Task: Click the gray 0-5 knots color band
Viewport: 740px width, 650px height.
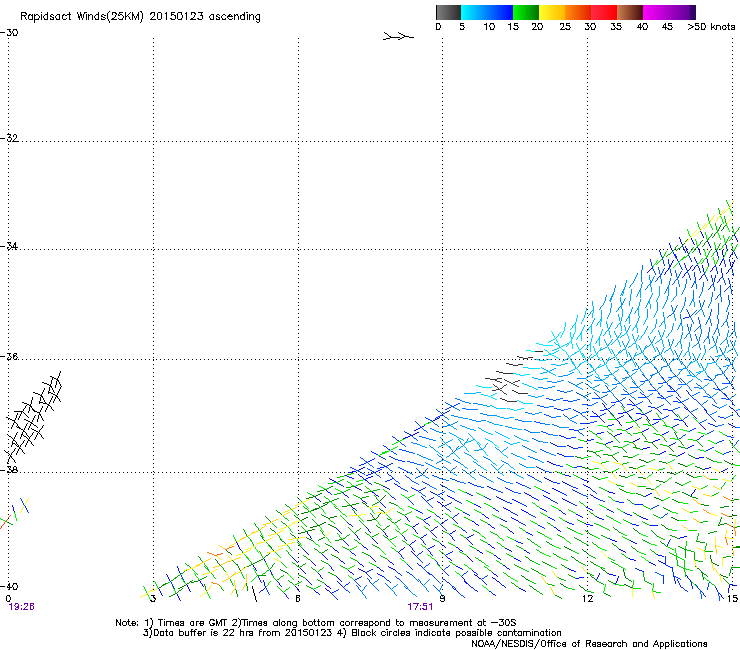Action: click(448, 12)
